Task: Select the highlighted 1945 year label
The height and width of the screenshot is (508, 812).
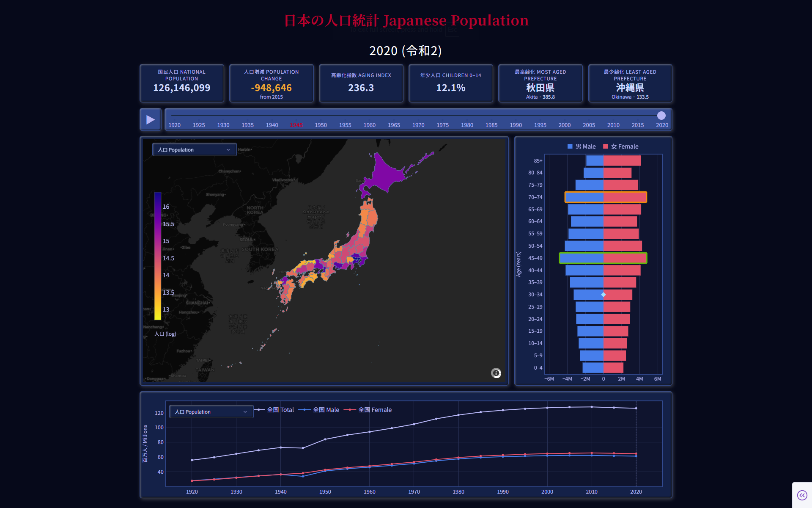Action: (x=296, y=125)
